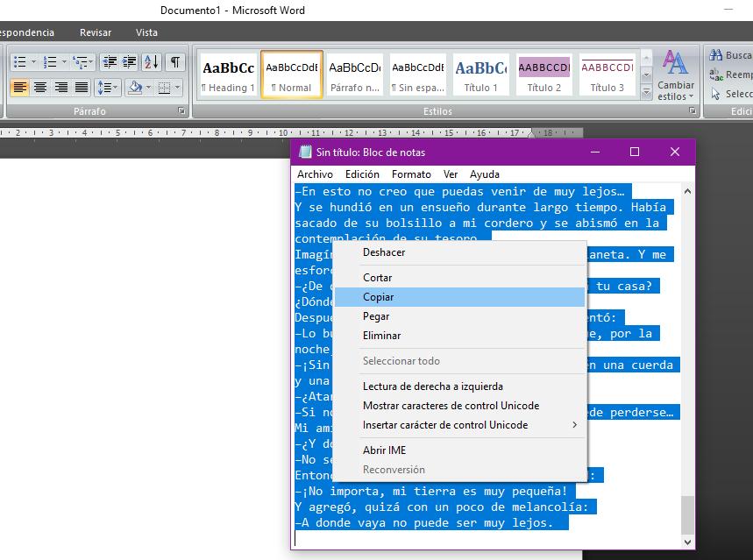Image resolution: width=753 pixels, height=560 pixels.
Task: Show paragraph marks with the pilcrow icon
Action: [x=175, y=62]
